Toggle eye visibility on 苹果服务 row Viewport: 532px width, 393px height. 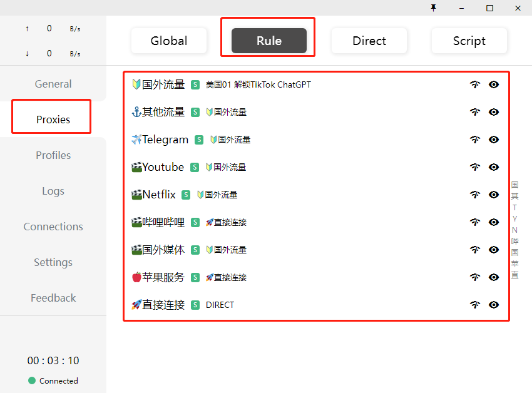tap(494, 277)
